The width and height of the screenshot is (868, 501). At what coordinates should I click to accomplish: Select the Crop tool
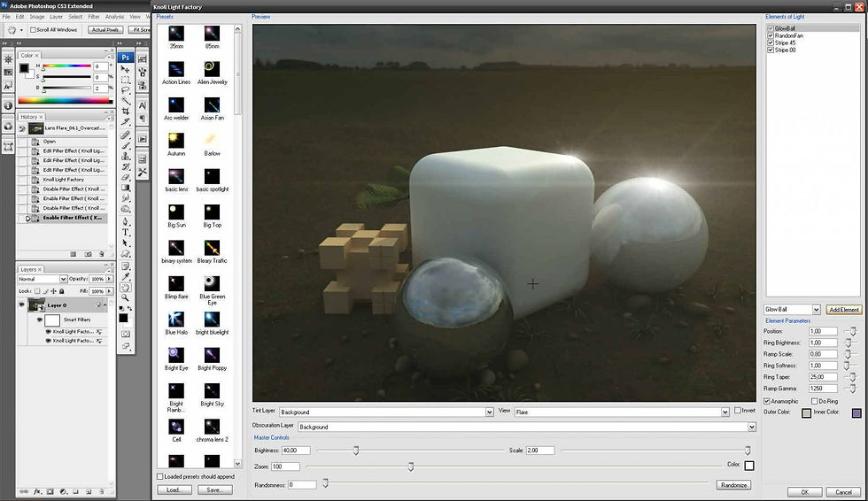pyautogui.click(x=126, y=111)
